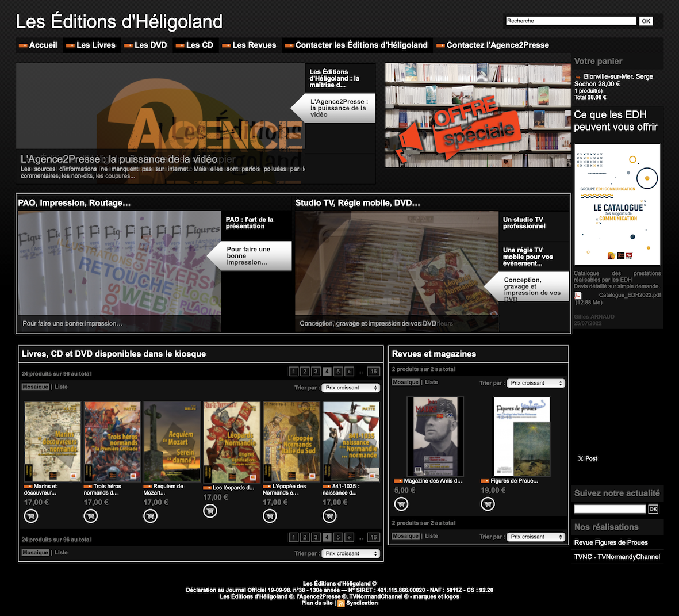Select Un studio TV professionnel slide
Image resolution: width=679 pixels, height=616 pixels.
[x=534, y=223]
